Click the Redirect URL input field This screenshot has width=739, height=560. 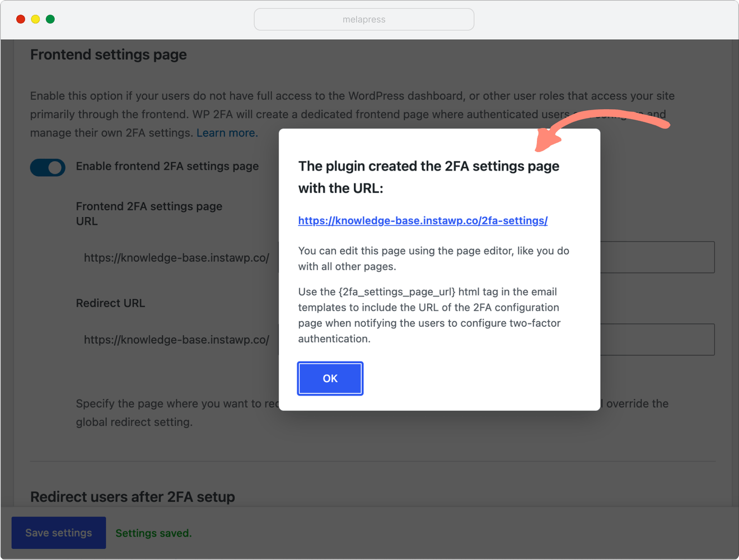pyautogui.click(x=497, y=340)
